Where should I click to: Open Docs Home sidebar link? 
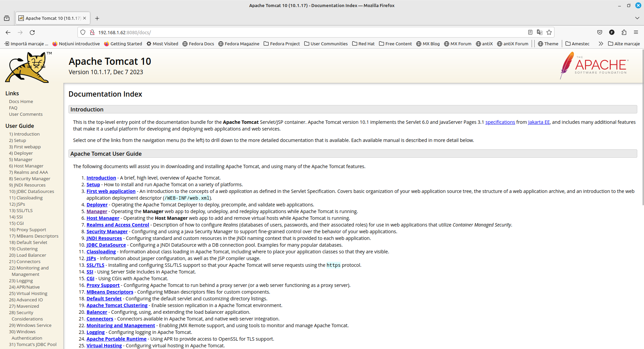(x=21, y=102)
